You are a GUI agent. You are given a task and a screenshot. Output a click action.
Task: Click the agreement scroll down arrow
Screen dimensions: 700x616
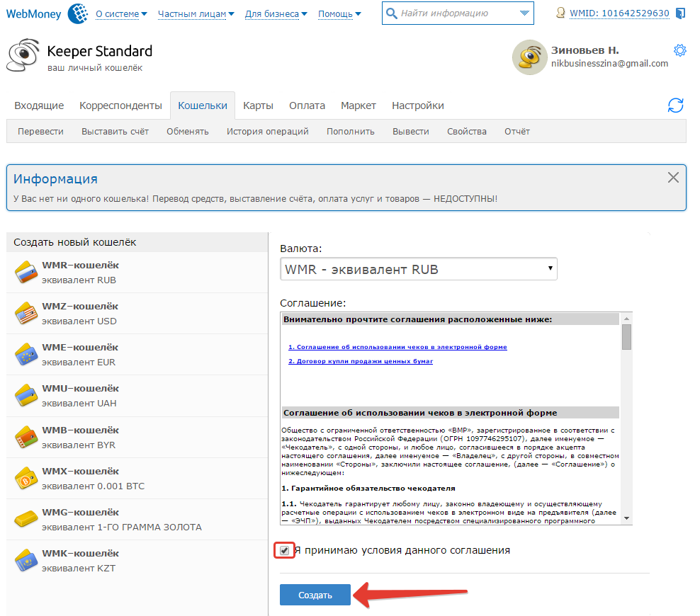[627, 518]
